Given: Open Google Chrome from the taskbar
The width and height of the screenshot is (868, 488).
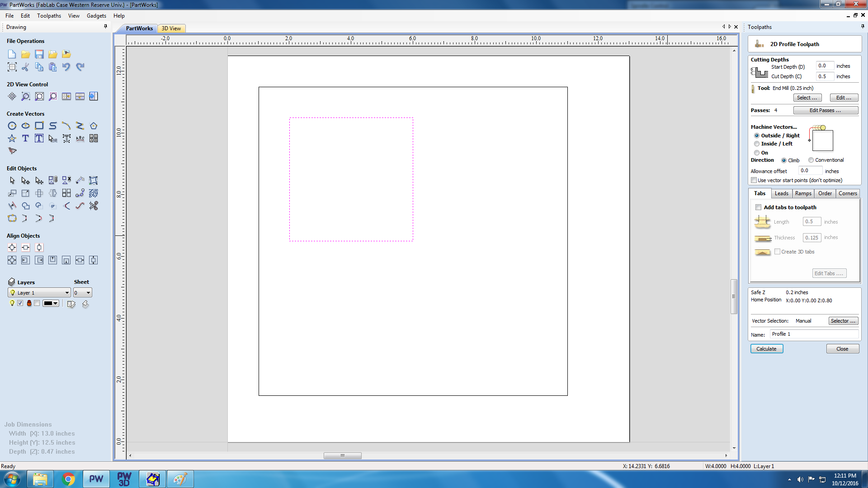Looking at the screenshot, I should (x=68, y=479).
